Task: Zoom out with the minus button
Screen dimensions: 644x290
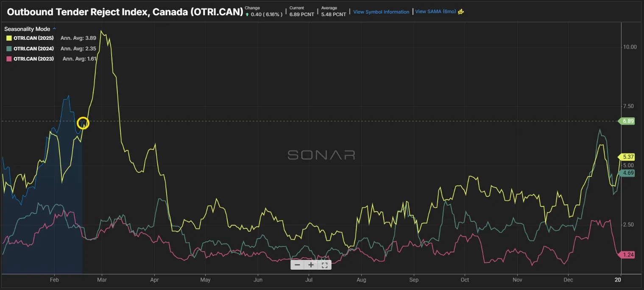Action: coord(297,265)
